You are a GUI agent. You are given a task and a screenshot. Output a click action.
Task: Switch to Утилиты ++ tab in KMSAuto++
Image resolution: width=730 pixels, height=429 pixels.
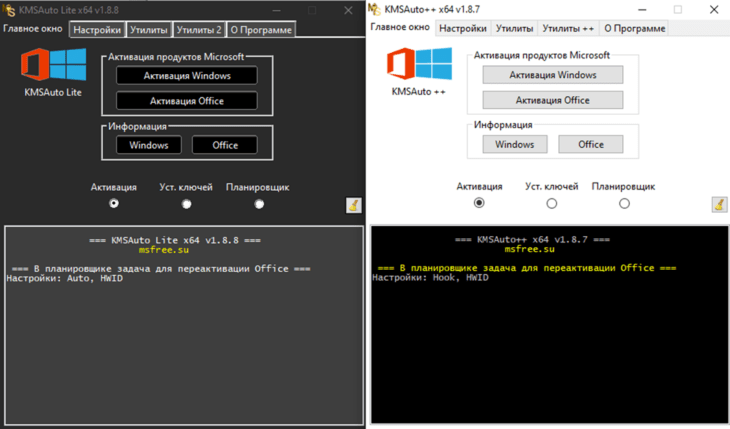(x=568, y=28)
